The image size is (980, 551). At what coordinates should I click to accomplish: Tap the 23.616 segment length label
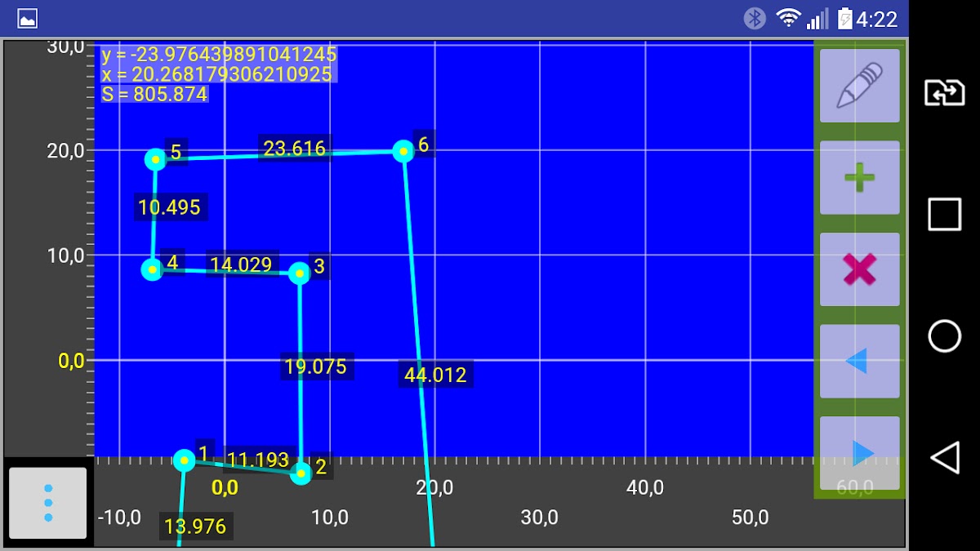[294, 149]
